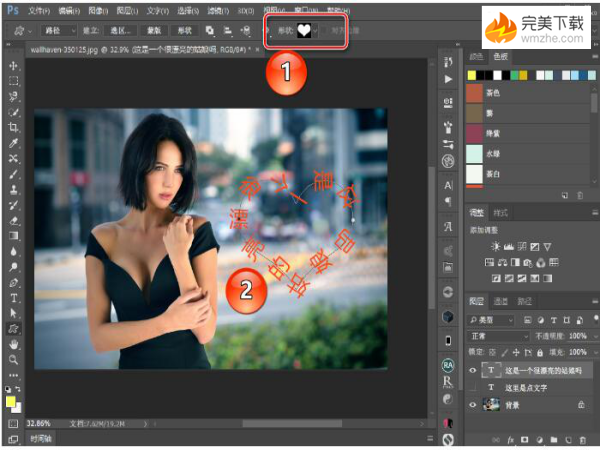The image size is (600, 450).
Task: Select the Horizontal Type tool
Action: point(13,298)
